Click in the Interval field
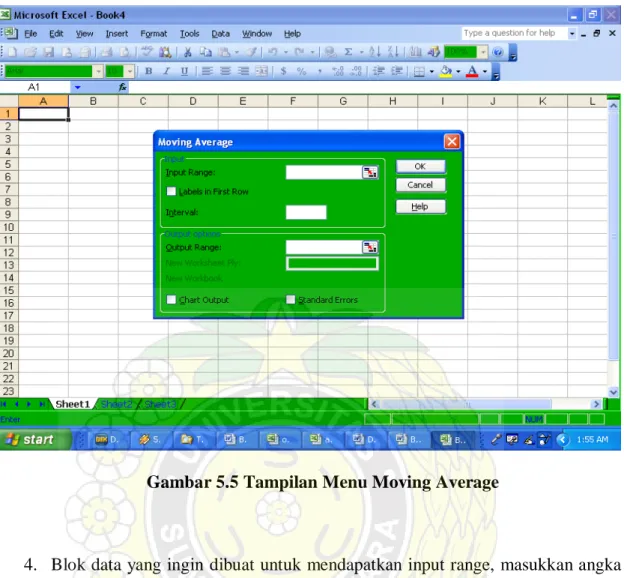624x578 pixels. click(x=306, y=212)
